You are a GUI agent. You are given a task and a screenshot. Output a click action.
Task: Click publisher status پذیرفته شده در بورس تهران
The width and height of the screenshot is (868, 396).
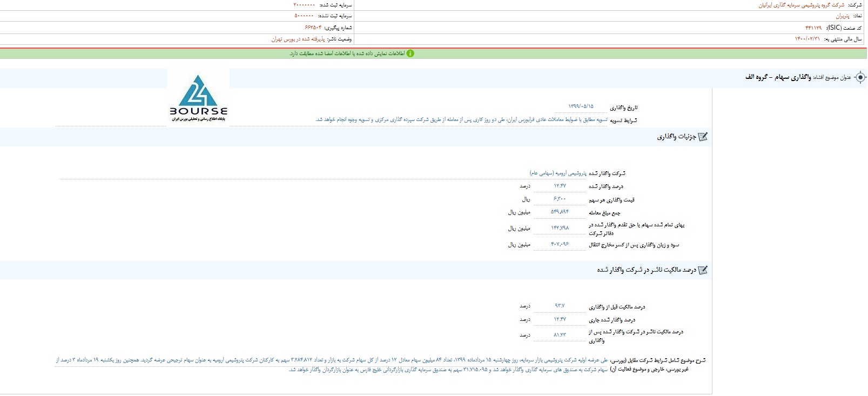298,39
